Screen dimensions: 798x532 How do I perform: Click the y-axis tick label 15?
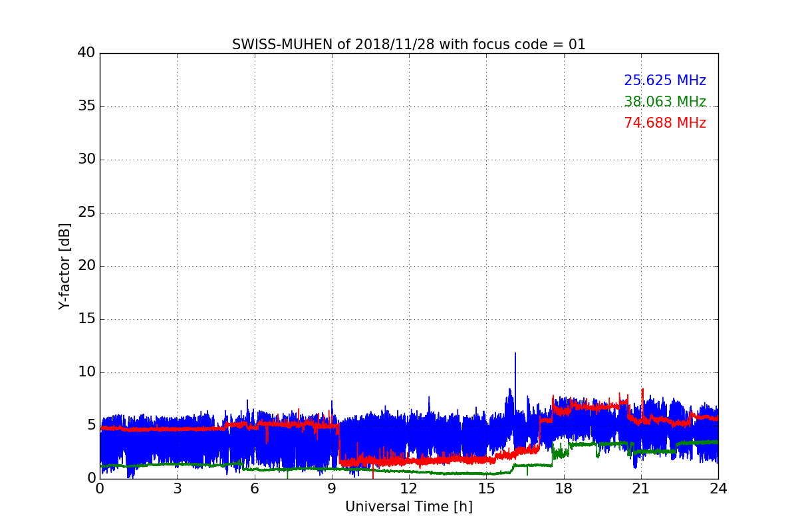tap(86, 319)
